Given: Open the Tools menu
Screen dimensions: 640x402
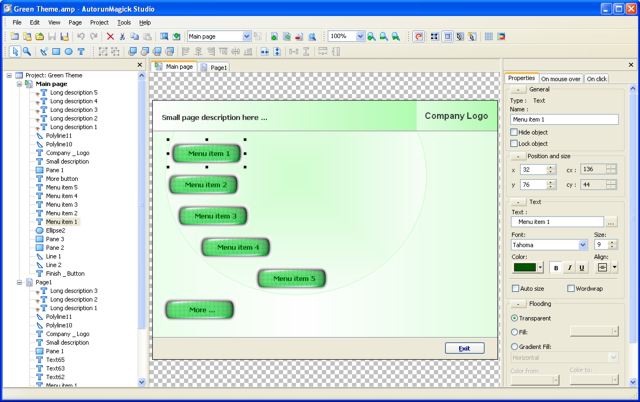Looking at the screenshot, I should 124,22.
